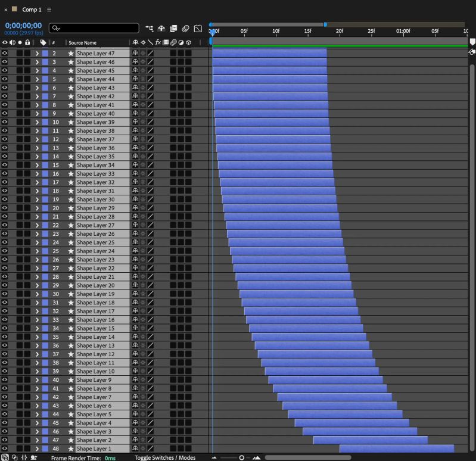
Task: Click the zoom out mountain icon on timeline
Action: [214, 457]
